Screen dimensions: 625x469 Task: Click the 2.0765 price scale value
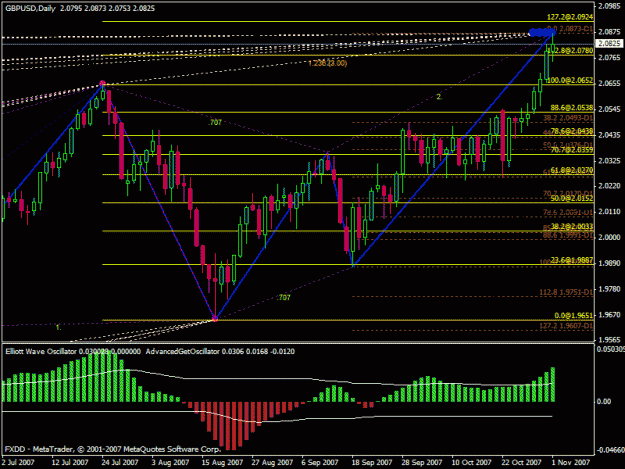click(x=610, y=58)
